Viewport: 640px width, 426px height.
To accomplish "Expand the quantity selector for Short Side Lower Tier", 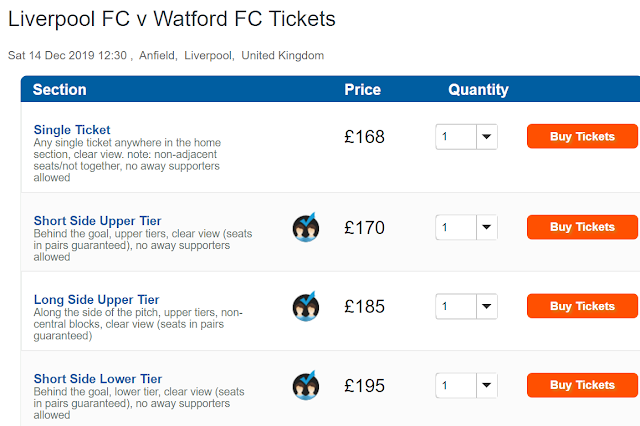I will (x=466, y=386).
